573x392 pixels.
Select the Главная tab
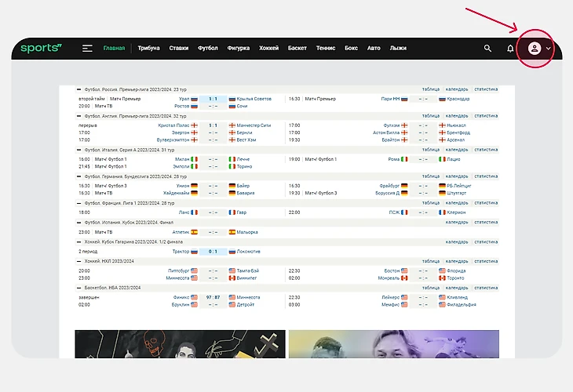point(114,49)
